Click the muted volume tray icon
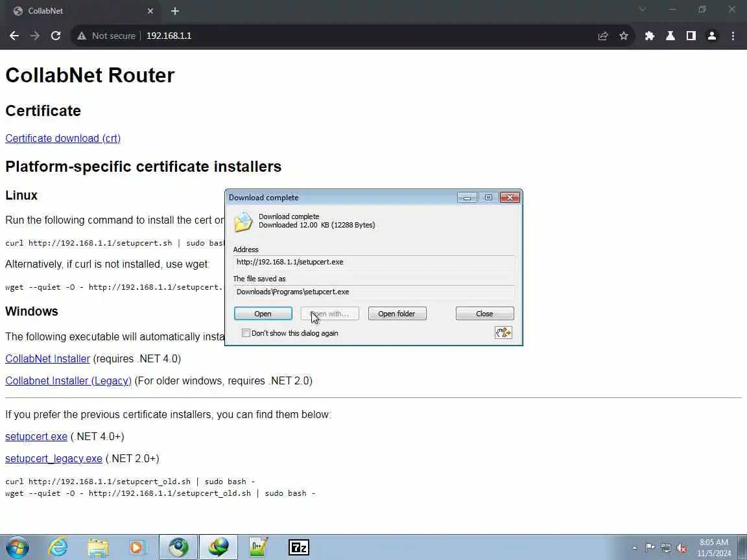Screen dimensions: 747x560 click(x=682, y=548)
